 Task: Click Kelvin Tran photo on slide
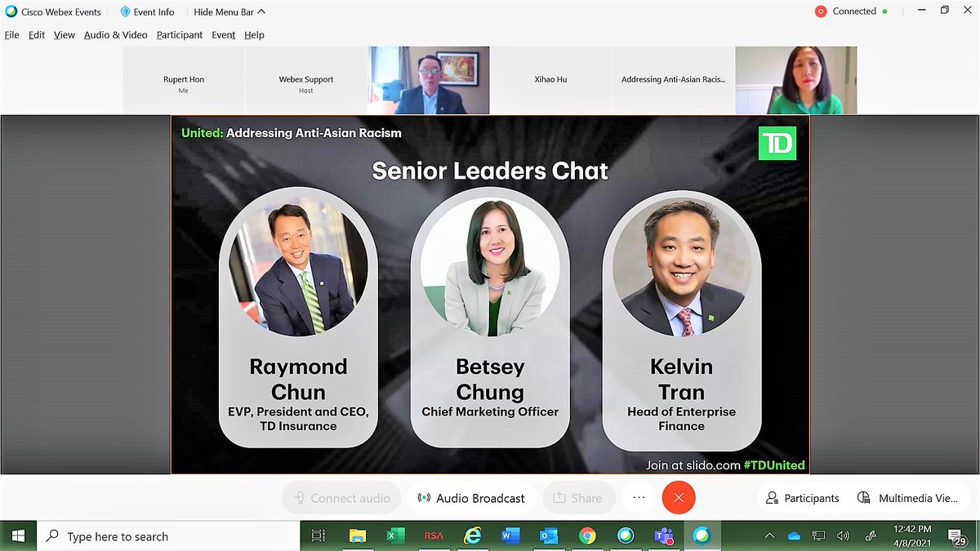(x=682, y=267)
